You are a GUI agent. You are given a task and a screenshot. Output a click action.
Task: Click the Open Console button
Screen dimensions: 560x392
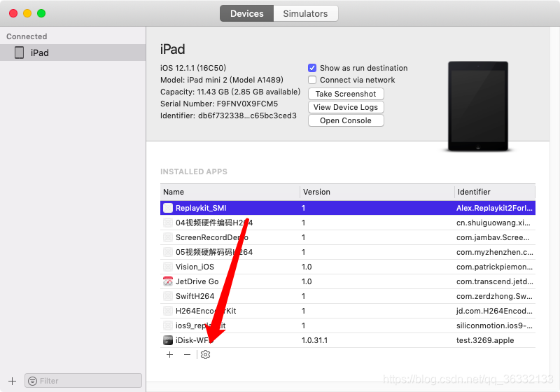coord(346,120)
